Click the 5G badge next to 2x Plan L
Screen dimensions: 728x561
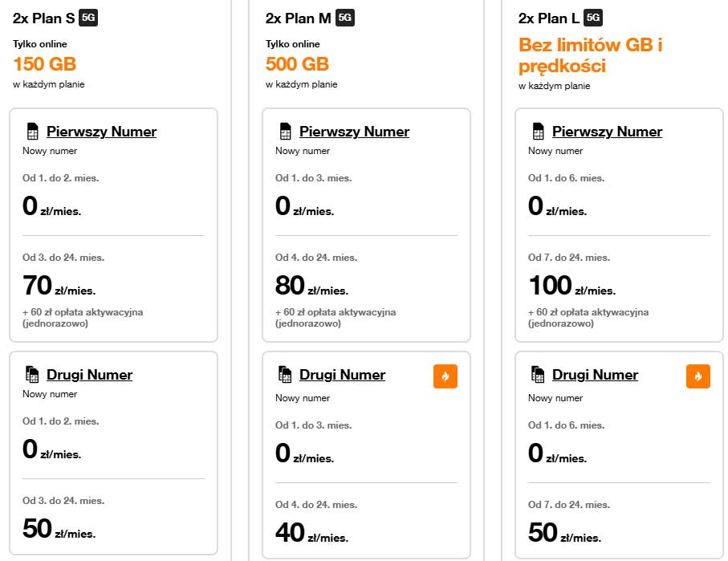tap(592, 16)
